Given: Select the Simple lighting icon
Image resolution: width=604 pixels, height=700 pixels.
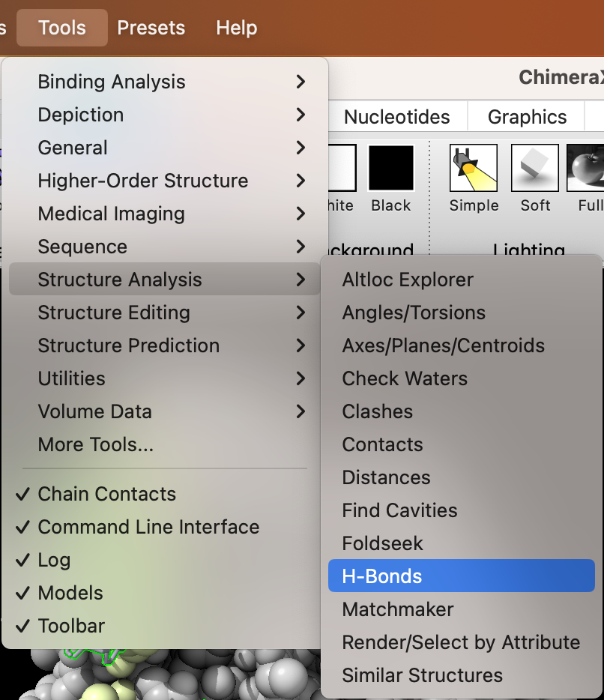Looking at the screenshot, I should point(474,168).
